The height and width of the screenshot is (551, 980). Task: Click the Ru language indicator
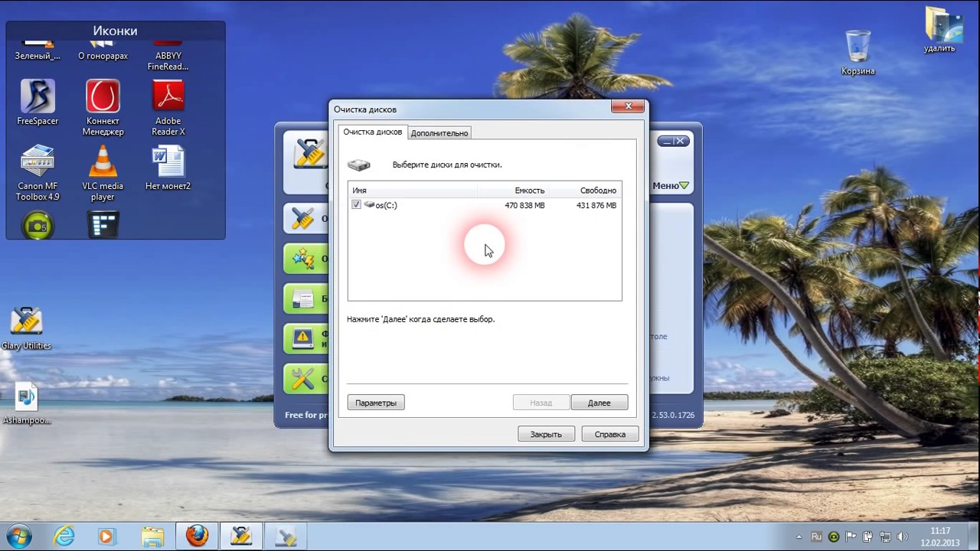(x=816, y=536)
